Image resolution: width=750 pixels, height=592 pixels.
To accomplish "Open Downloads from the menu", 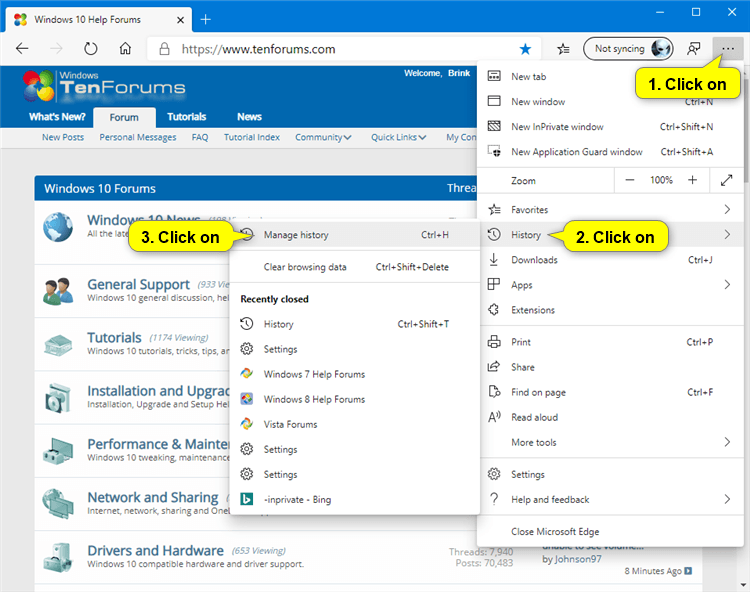I will (610, 260).
